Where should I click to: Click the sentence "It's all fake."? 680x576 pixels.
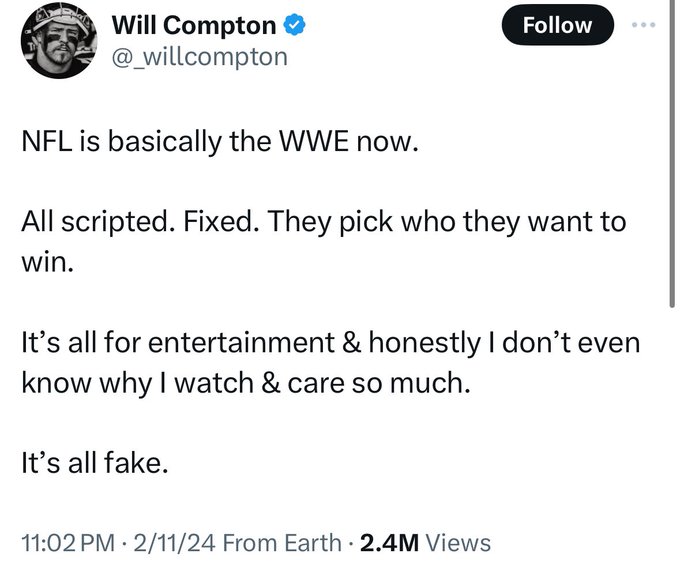point(95,462)
